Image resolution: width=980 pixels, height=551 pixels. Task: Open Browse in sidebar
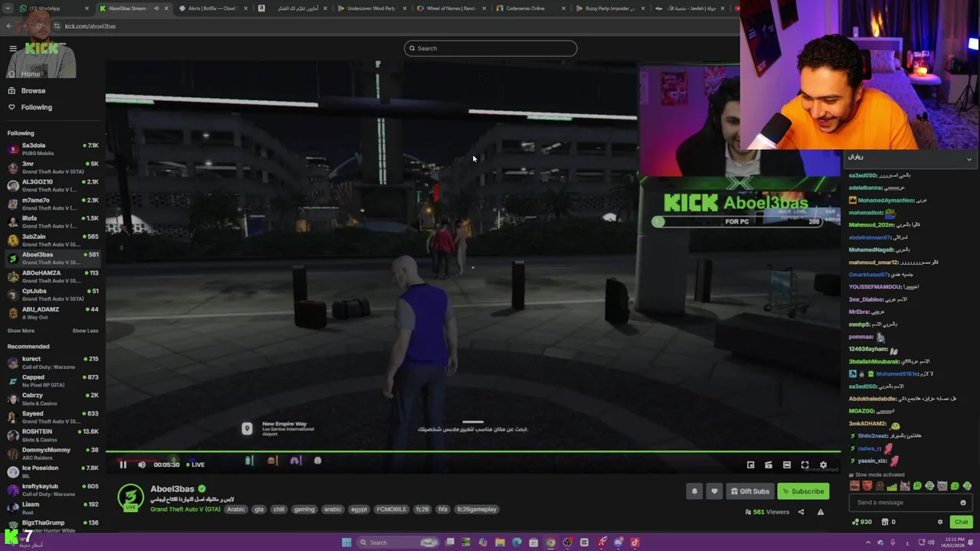click(33, 90)
